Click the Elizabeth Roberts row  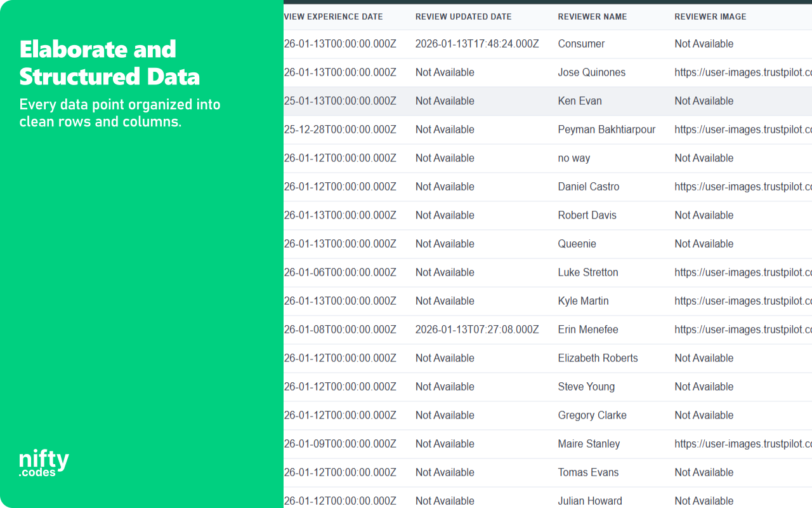pos(598,358)
